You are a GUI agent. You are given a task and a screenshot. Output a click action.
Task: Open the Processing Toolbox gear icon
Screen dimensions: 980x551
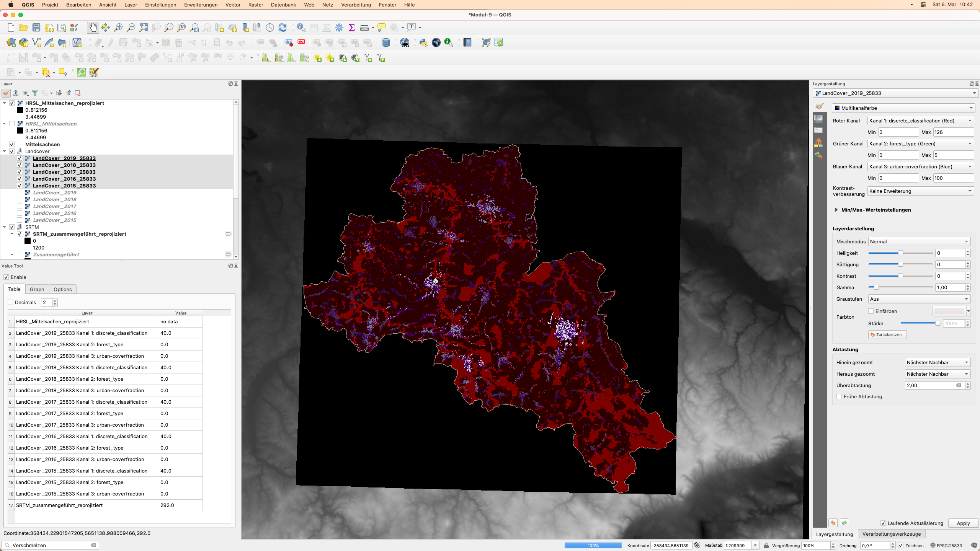tap(339, 28)
